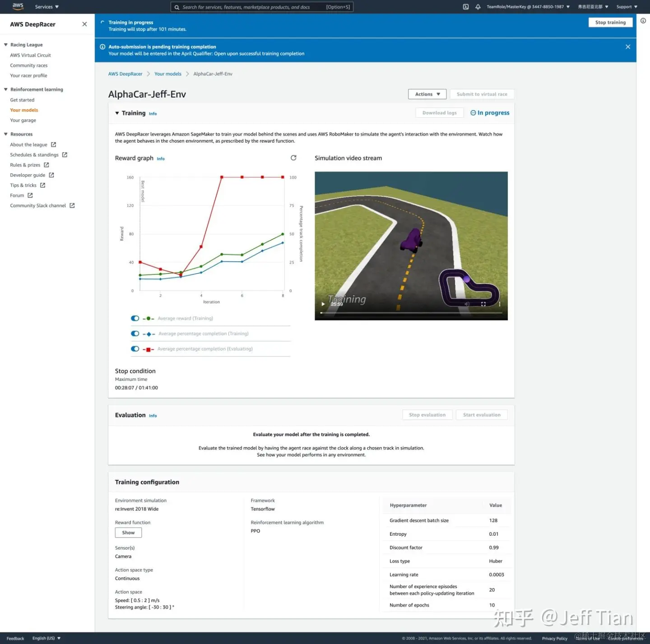Open Tips & tricks external link icon
The image size is (650, 644).
[x=43, y=185]
